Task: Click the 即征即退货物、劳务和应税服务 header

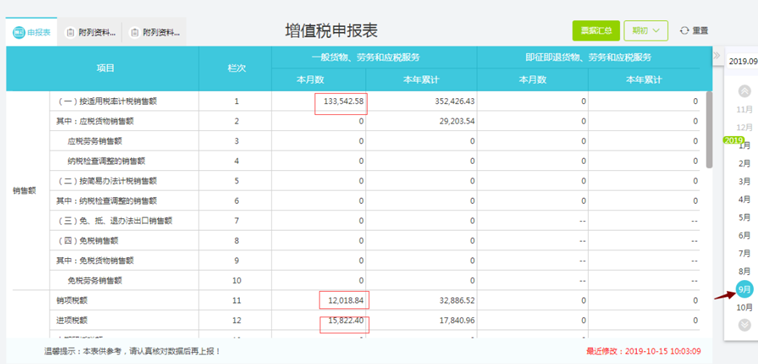Action: [x=589, y=58]
